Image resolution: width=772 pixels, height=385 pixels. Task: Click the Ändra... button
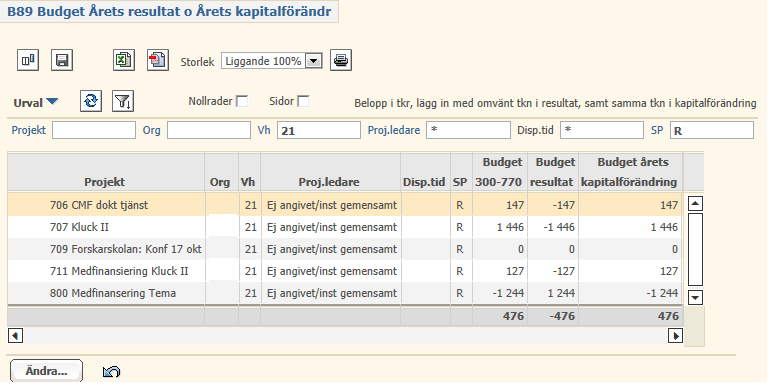pos(46,371)
